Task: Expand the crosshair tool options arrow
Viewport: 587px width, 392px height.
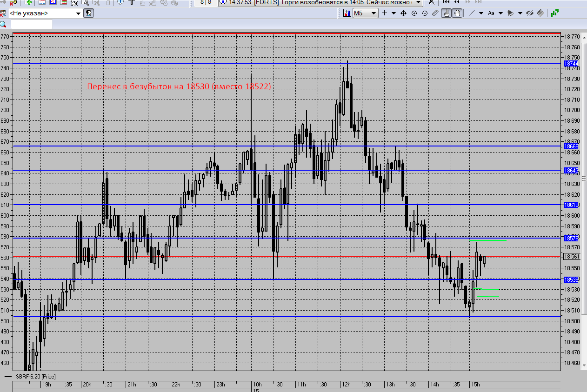Action: tap(394, 13)
